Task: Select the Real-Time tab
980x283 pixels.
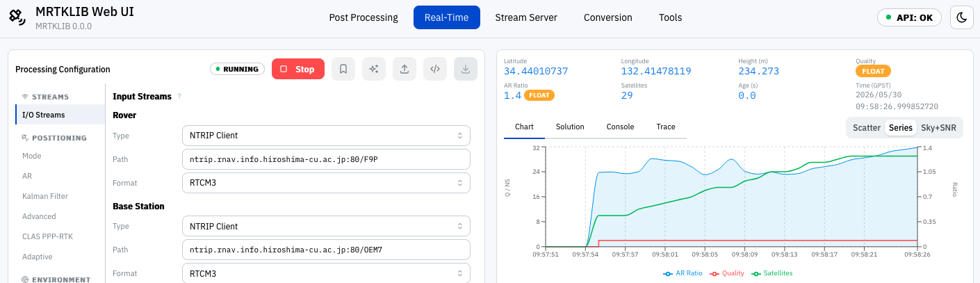Action: click(x=447, y=17)
